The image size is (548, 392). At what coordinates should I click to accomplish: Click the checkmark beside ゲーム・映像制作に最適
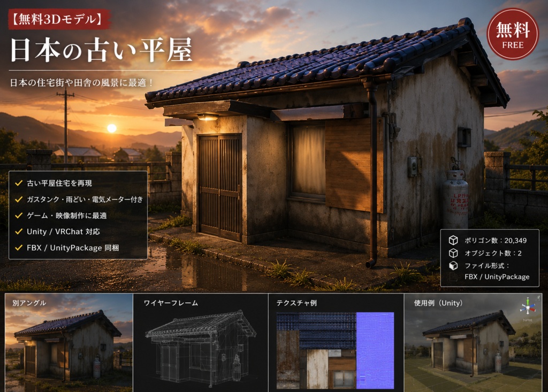[19, 215]
